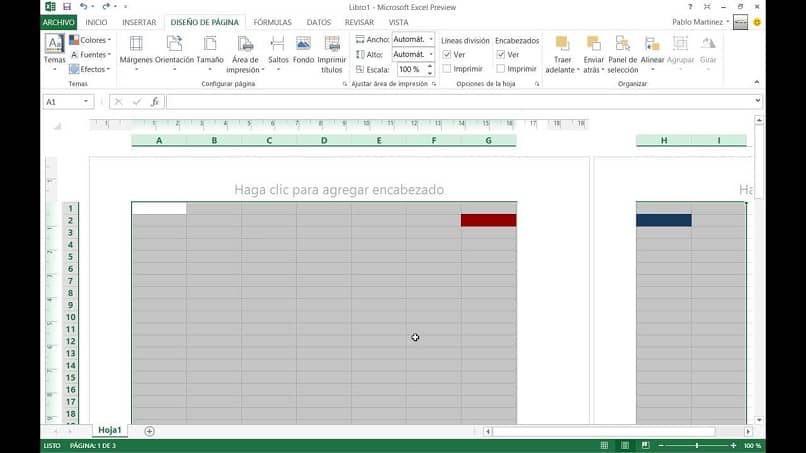Expand the Efectos theme effects dropdown
Screen dimensions: 806x453
(90, 69)
